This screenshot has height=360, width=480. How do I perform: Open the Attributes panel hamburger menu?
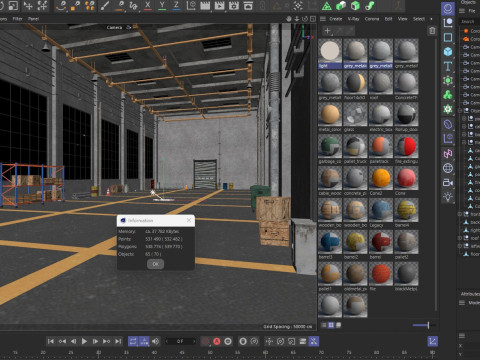[x=462, y=303]
